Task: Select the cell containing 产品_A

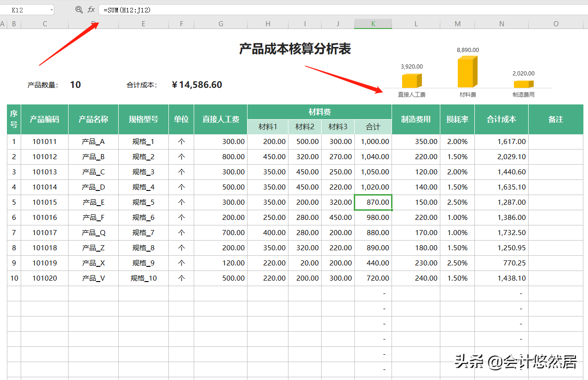Action: 92,141
